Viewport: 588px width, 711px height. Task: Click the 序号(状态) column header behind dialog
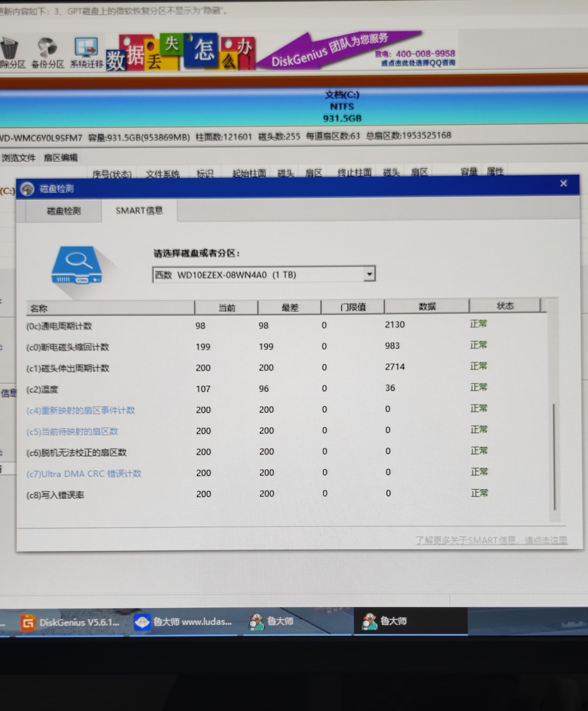click(x=112, y=174)
